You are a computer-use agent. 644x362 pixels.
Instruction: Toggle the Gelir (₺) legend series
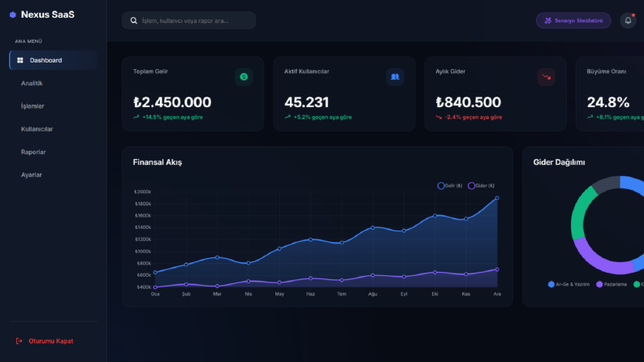(x=450, y=186)
